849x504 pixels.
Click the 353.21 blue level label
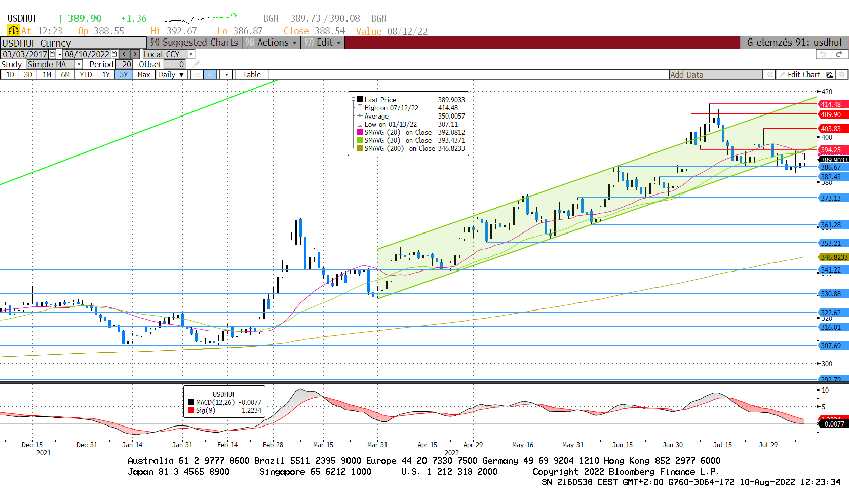[x=833, y=243]
